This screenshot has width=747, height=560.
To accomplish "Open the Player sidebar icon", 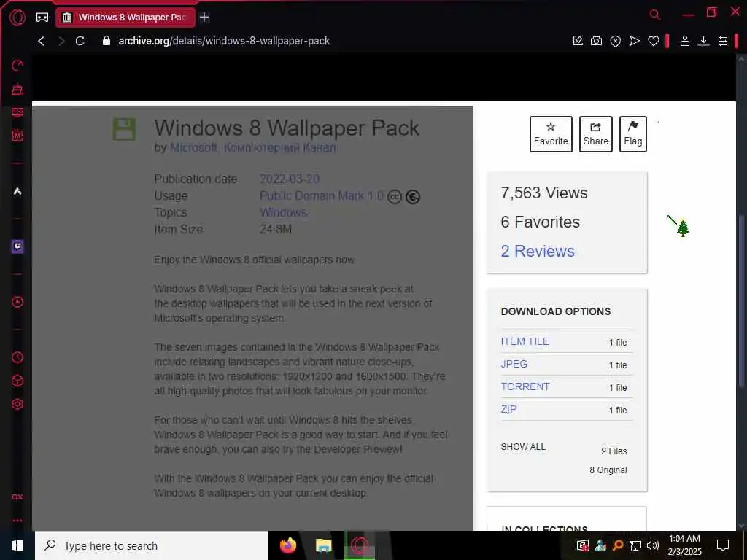I will point(18,302).
